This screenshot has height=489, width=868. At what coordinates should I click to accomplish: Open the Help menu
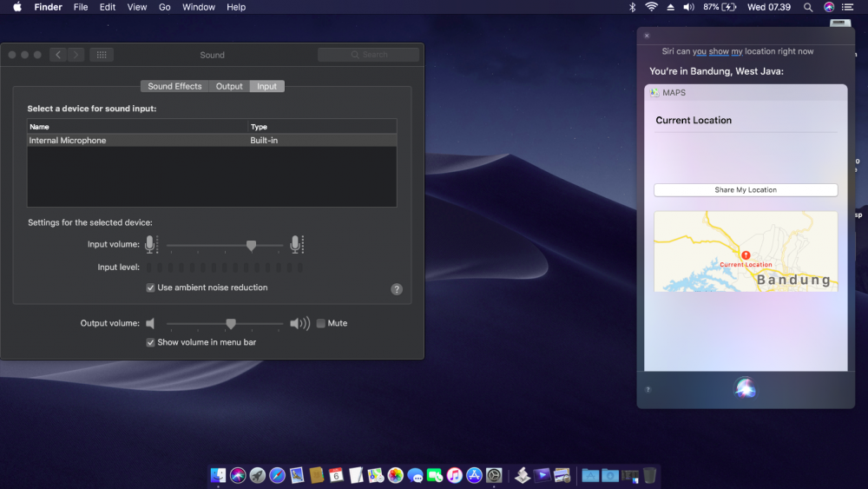pos(236,7)
